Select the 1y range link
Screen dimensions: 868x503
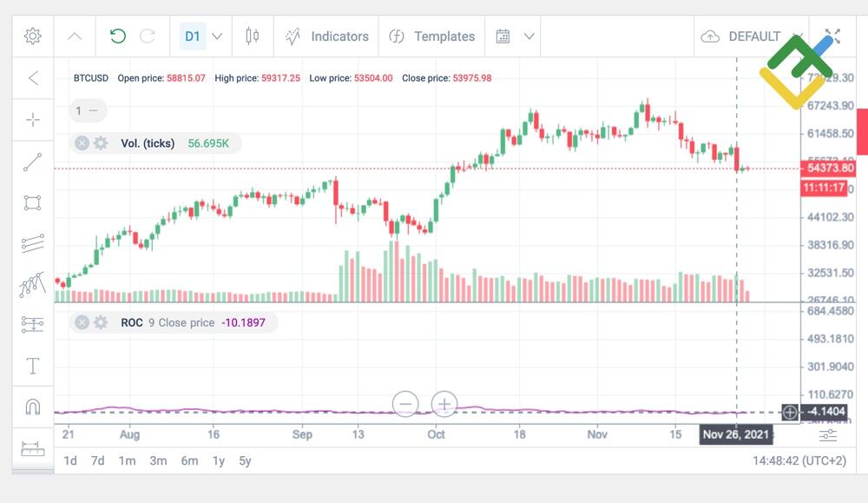pyautogui.click(x=218, y=461)
